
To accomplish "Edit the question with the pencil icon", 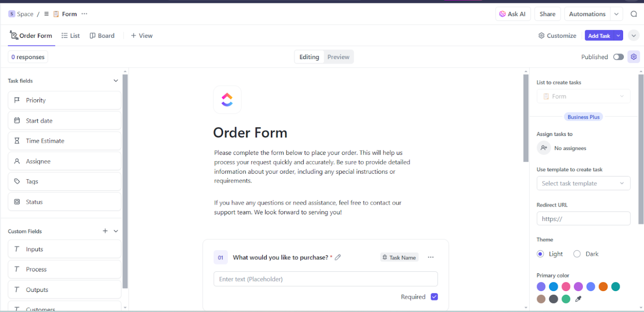I will tap(338, 257).
